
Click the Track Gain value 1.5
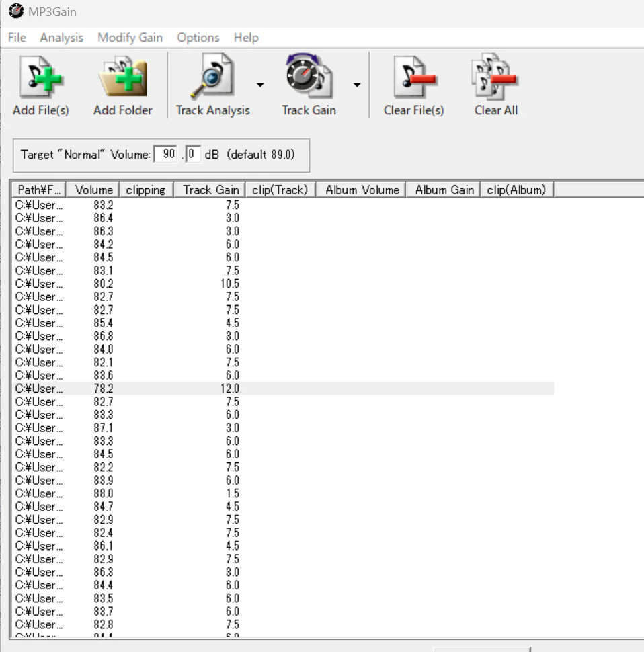click(x=233, y=493)
